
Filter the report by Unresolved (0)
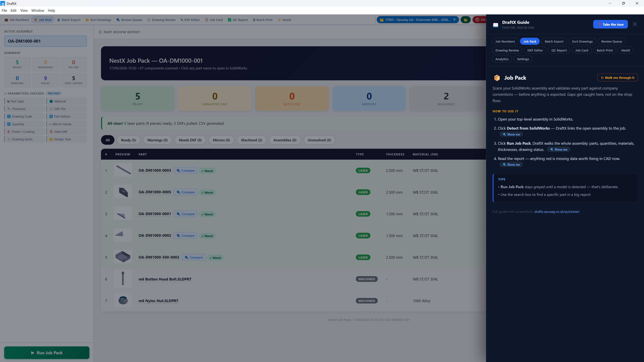pos(319,140)
